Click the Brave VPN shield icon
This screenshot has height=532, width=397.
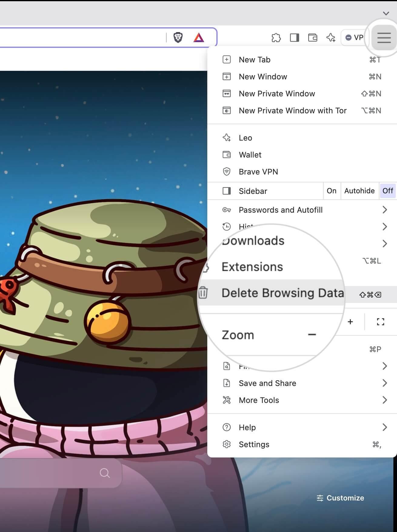(x=227, y=171)
